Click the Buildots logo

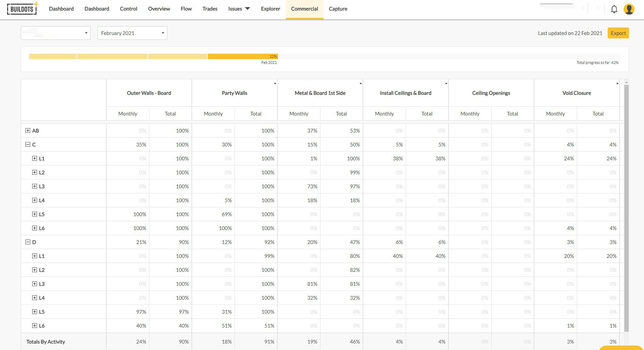[22, 9]
